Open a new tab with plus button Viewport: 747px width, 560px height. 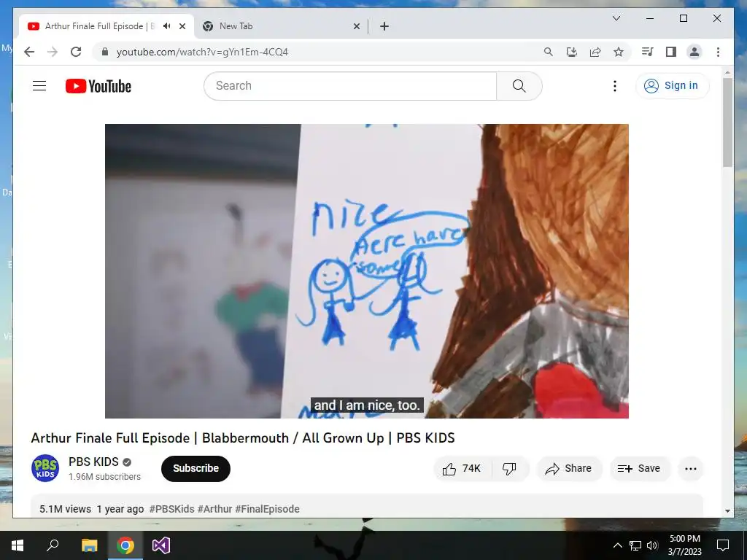click(384, 26)
